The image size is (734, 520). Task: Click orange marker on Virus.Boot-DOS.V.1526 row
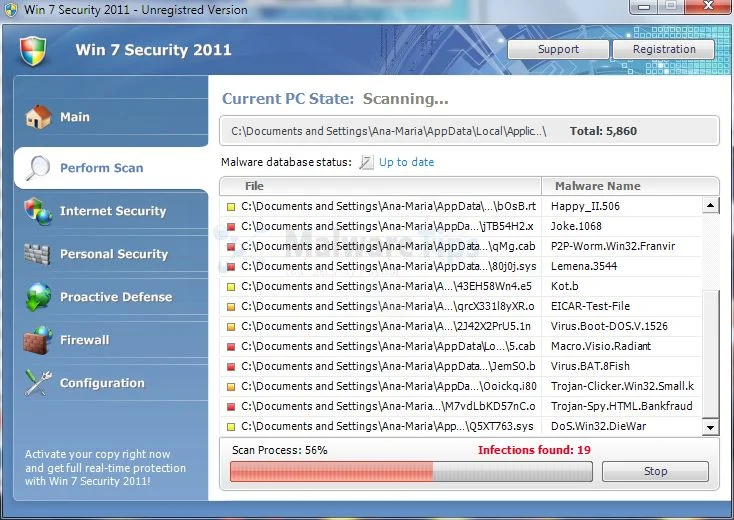231,327
